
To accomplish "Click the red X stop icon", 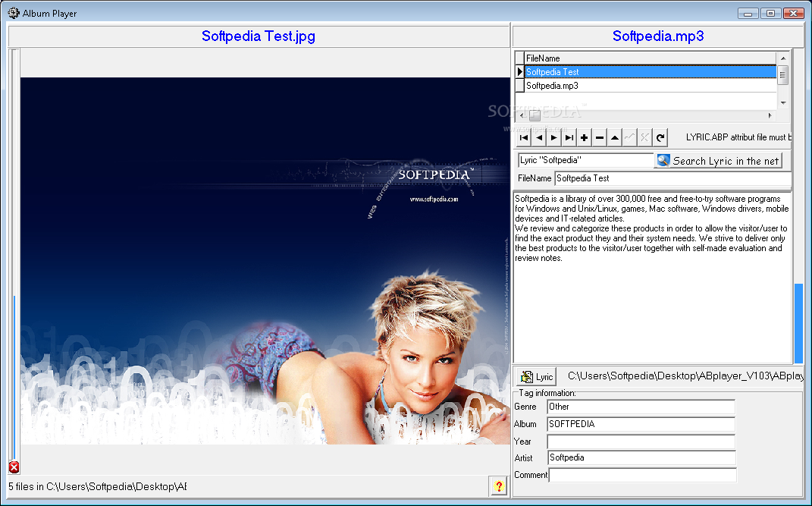I will pyautogui.click(x=14, y=467).
